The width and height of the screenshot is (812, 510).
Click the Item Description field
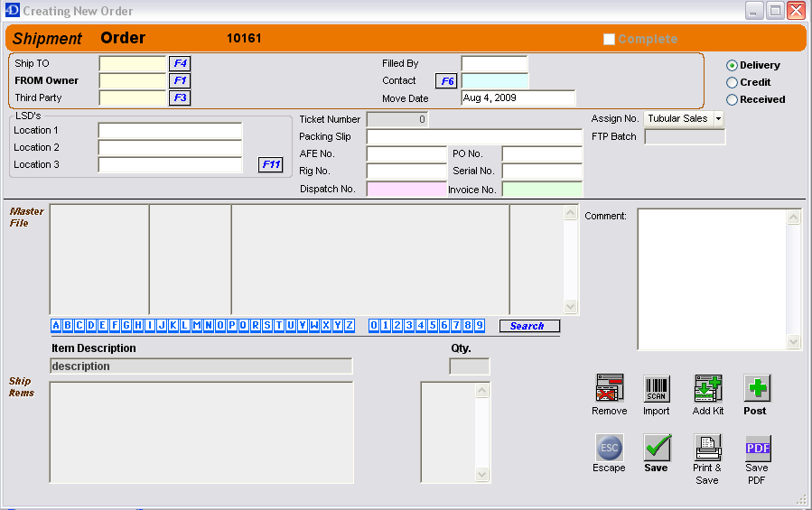(201, 366)
